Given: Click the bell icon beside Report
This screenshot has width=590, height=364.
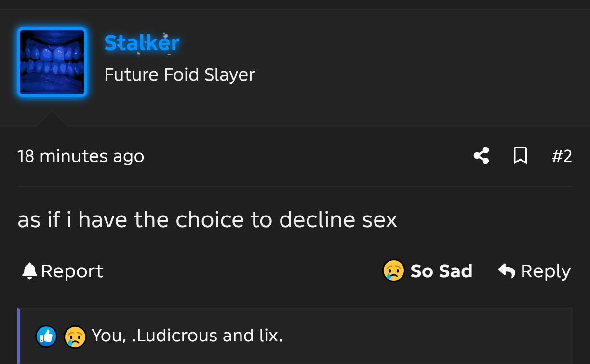Looking at the screenshot, I should pos(29,271).
